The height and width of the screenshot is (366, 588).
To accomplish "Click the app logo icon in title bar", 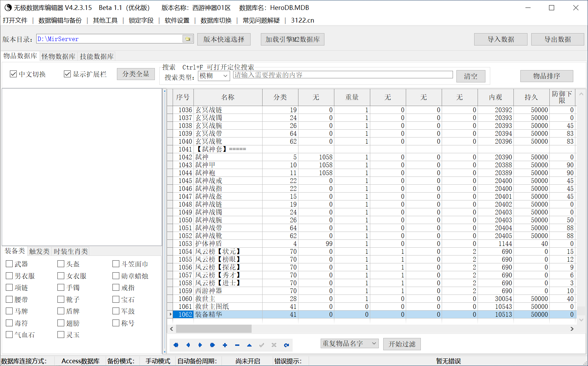I will [8, 8].
